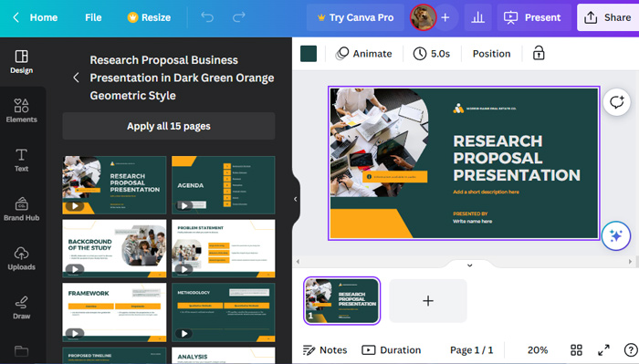Change the 20% zoom level
Image resolution: width=639 pixels, height=364 pixels.
[x=537, y=350]
